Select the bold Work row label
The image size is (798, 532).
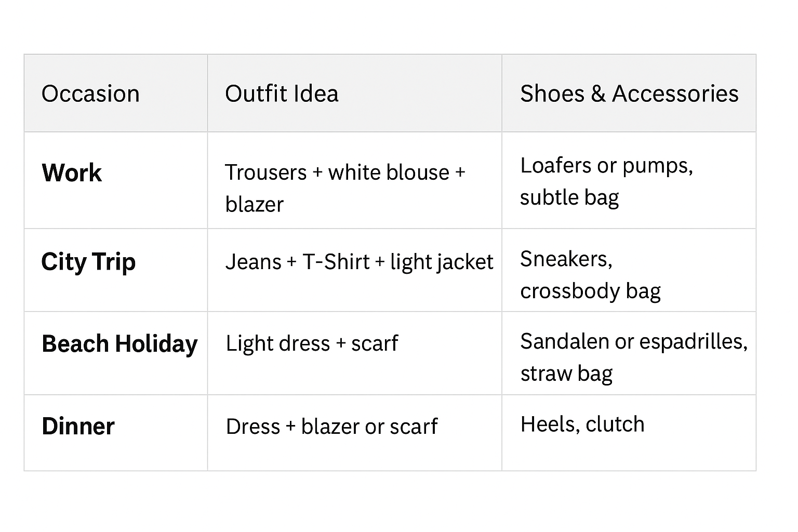72,173
